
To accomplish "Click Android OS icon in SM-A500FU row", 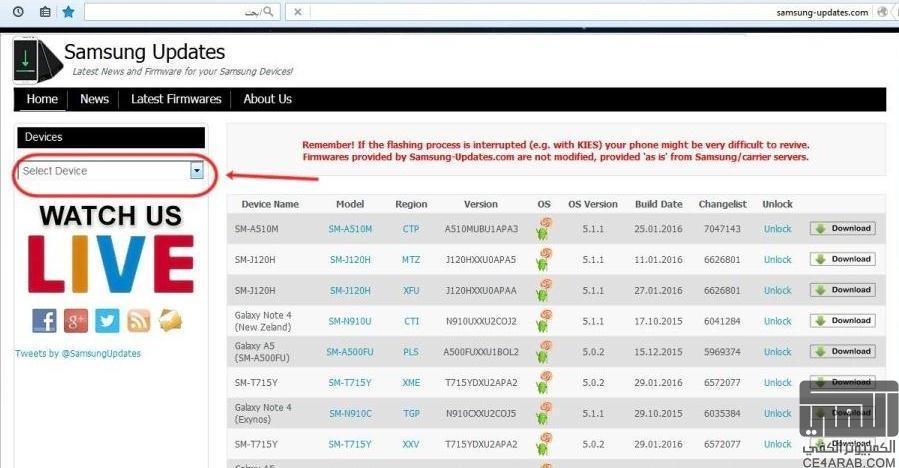I will tap(543, 352).
